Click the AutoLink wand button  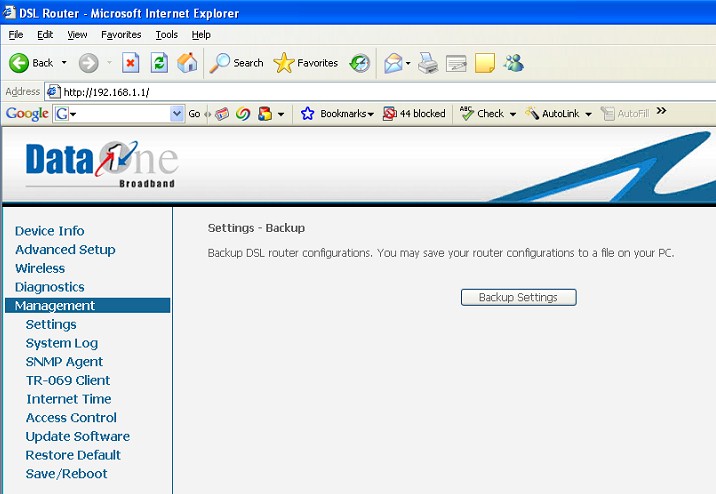coord(552,114)
